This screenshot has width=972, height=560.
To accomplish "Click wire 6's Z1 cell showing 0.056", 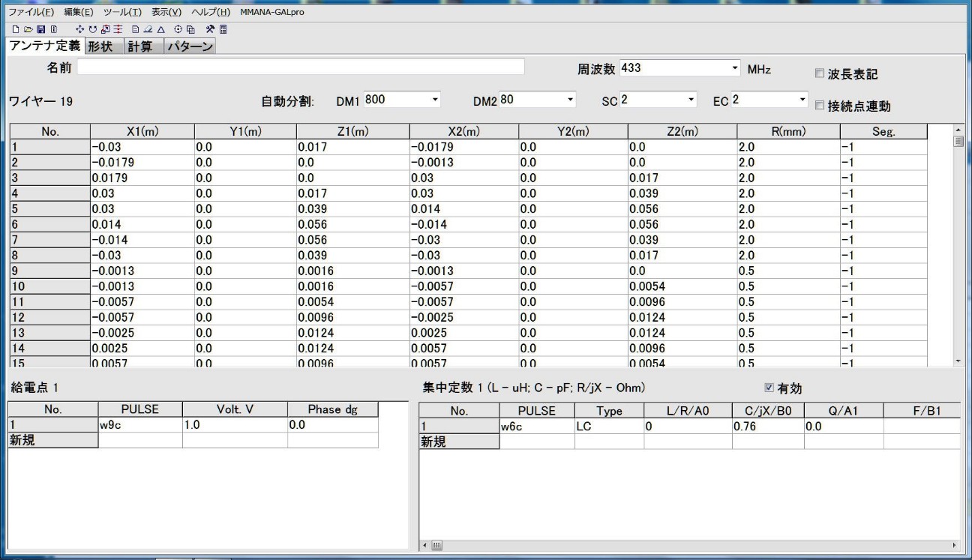I will (352, 224).
